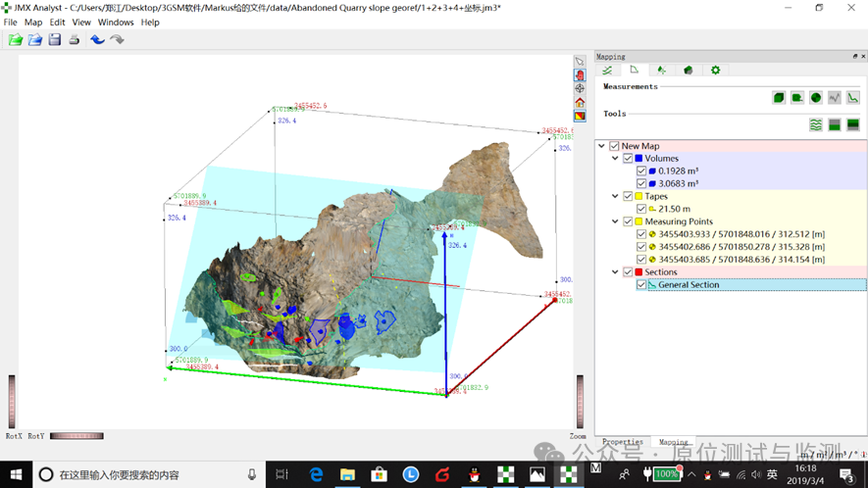Toggle the 21.50 m tape checkbox
868x488 pixels.
click(641, 209)
